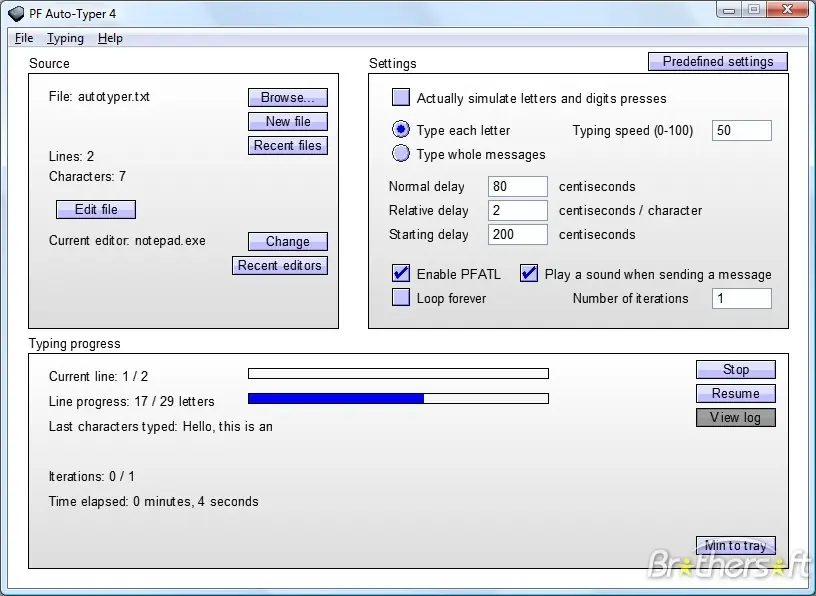Select Type whole messages option
816x596 pixels.
click(x=401, y=154)
